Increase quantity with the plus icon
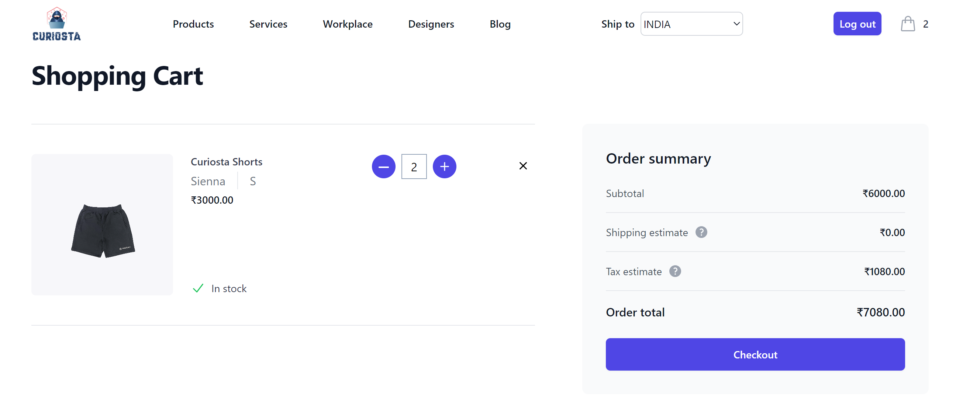 click(x=444, y=166)
